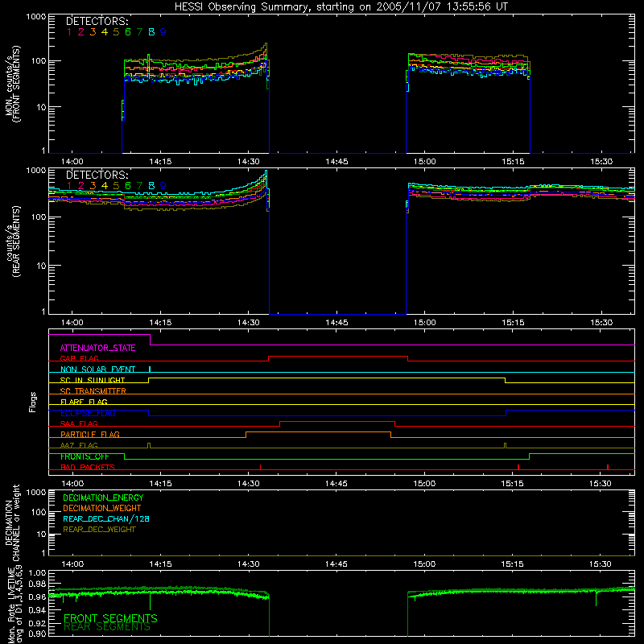This screenshot has width=644, height=644.
Task: Click the ECLIPSE_FLAG label
Action: 88,413
